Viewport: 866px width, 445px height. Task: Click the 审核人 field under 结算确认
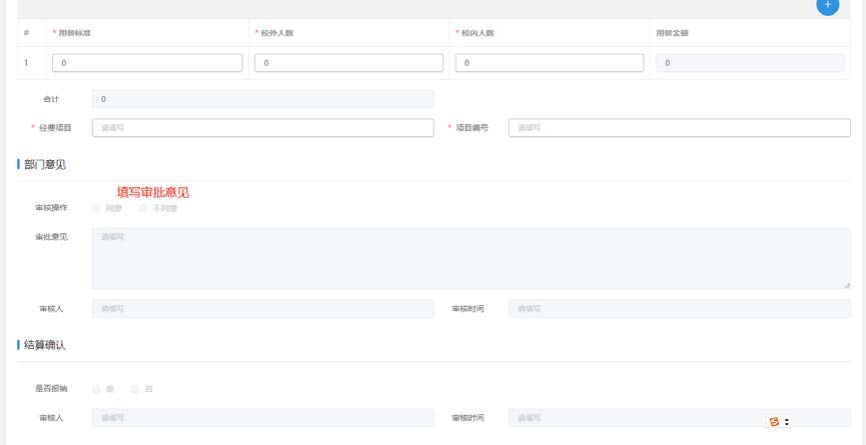(x=263, y=418)
